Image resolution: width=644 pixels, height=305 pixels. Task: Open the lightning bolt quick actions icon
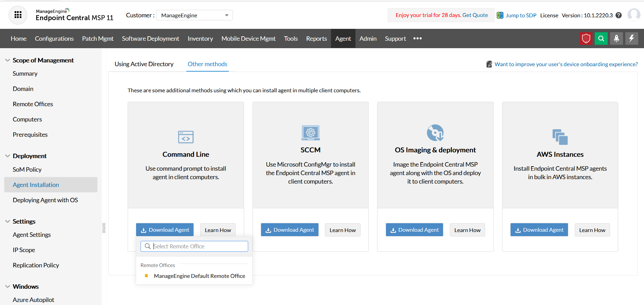632,39
